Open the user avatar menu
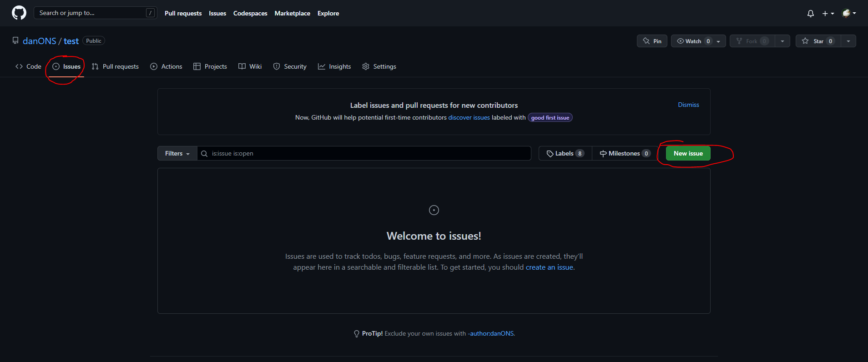The width and height of the screenshot is (868, 362). tap(849, 13)
